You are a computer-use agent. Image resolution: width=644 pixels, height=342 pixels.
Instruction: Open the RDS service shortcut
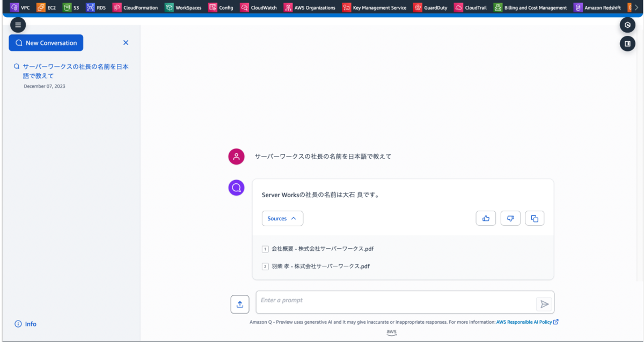(x=96, y=8)
